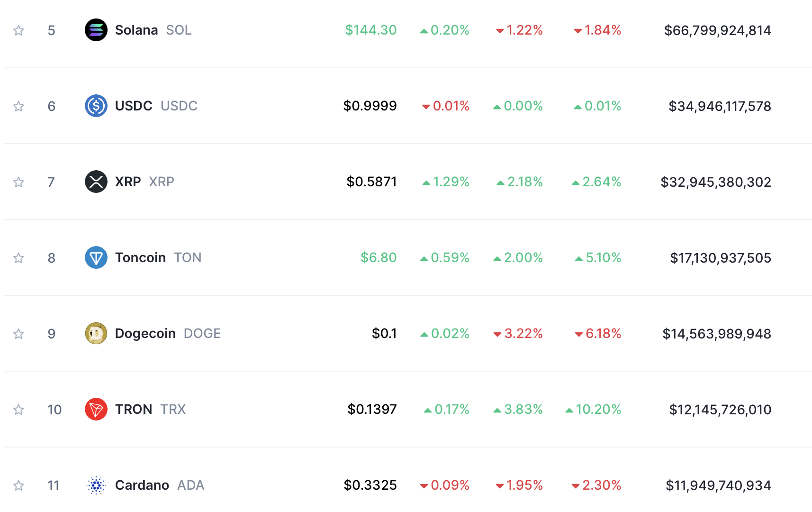Mark Dogecoin as favorite with star
Screen dimensions: 812x512
click(x=18, y=334)
